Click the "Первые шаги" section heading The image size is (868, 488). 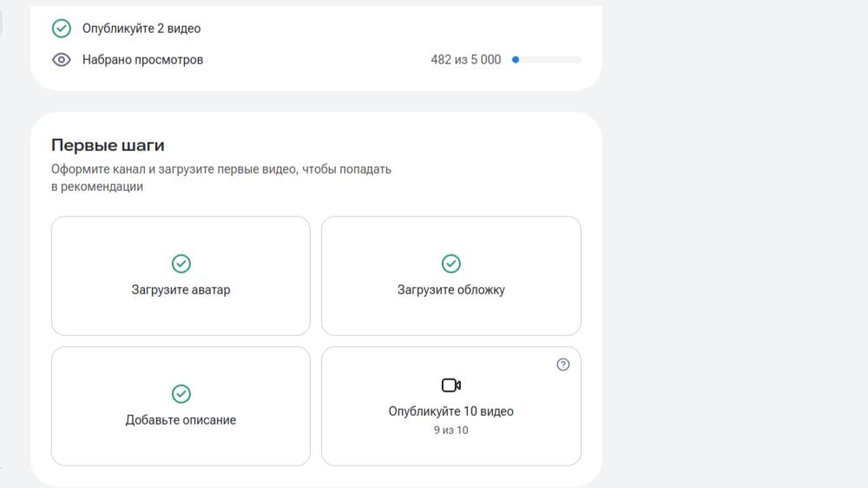108,145
